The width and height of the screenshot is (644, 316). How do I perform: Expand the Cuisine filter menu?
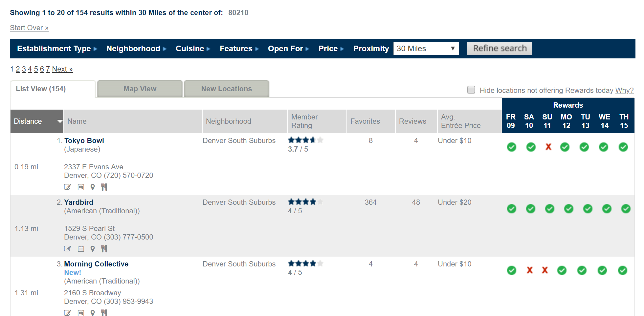(x=193, y=49)
